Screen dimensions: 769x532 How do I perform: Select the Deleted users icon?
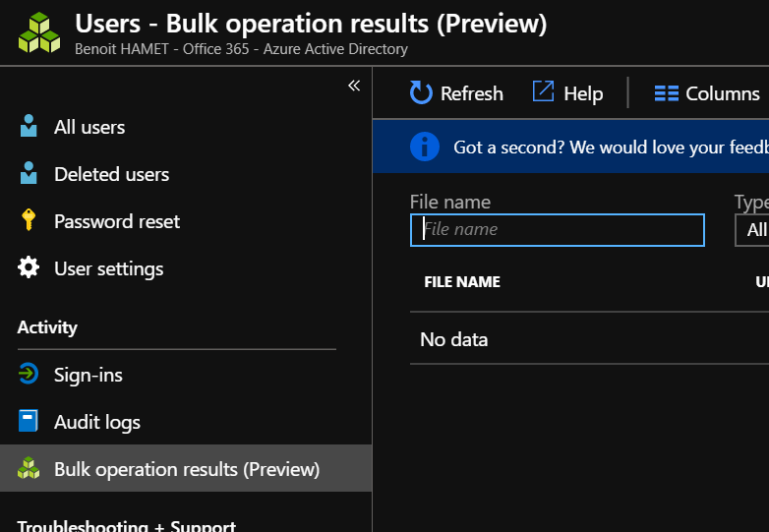pyautogui.click(x=29, y=174)
